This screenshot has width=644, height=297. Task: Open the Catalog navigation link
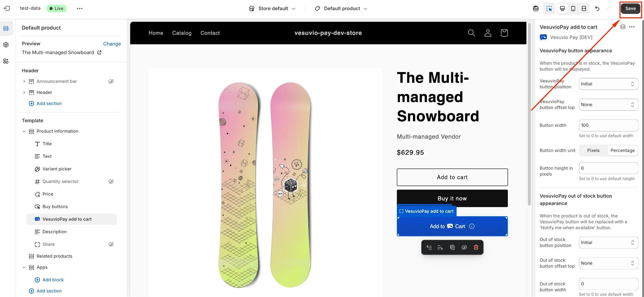pyautogui.click(x=182, y=33)
